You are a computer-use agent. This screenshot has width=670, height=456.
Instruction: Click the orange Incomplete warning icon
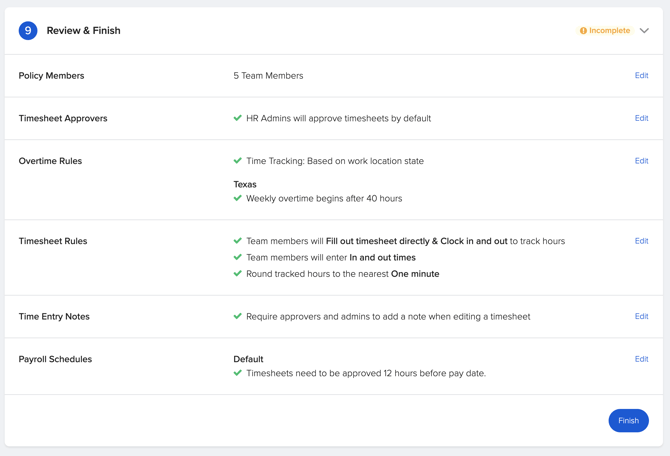[x=583, y=31]
